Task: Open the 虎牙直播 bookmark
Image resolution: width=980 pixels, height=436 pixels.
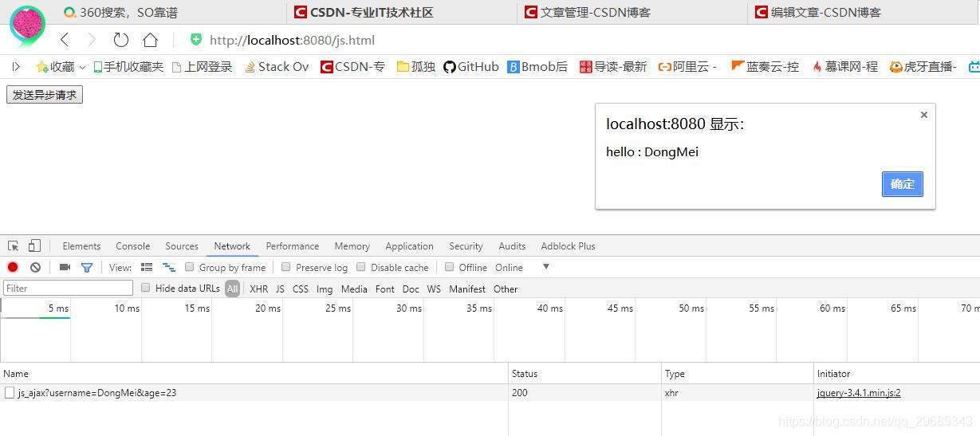Action: point(923,67)
